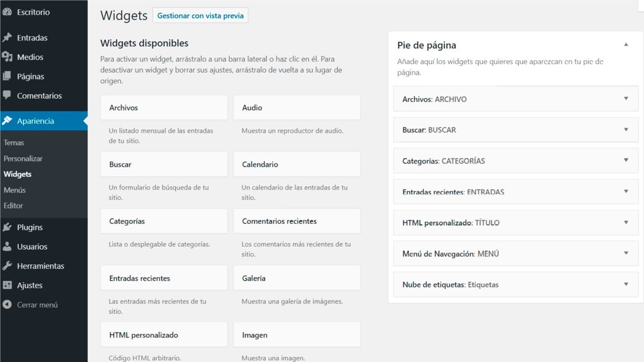
Task: Click the Comentarios speech bubble icon
Action: click(7, 95)
